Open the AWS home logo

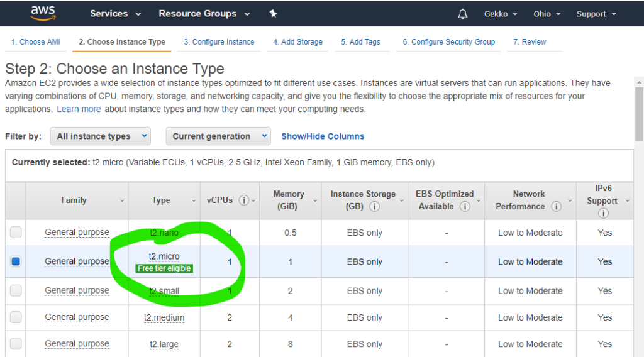tap(43, 14)
